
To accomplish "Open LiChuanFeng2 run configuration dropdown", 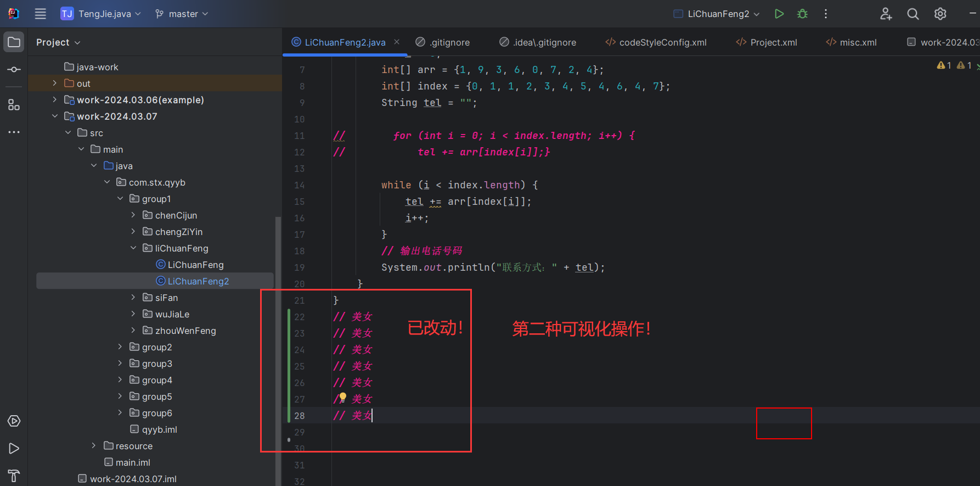I will (x=717, y=14).
